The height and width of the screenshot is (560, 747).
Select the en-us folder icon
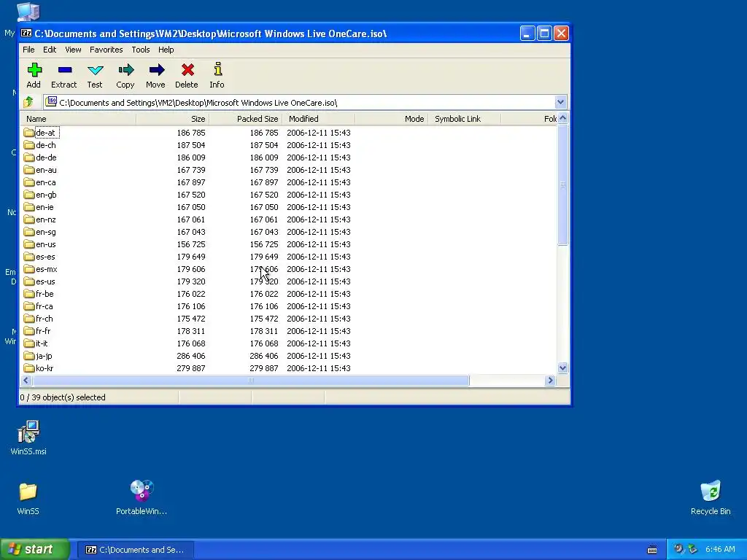point(29,244)
